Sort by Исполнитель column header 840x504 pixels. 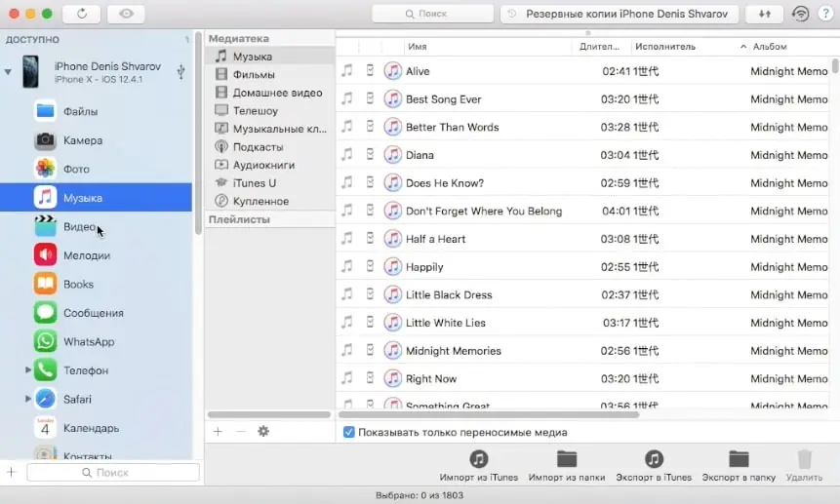click(x=690, y=47)
